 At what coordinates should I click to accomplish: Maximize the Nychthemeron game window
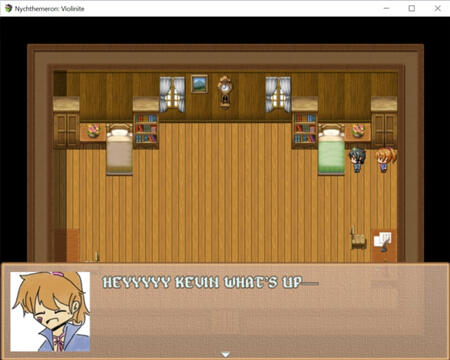point(412,8)
